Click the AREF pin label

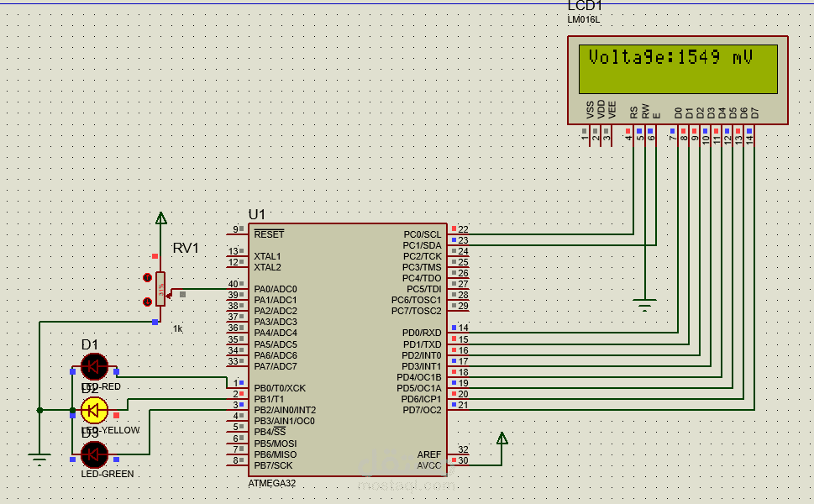pyautogui.click(x=429, y=454)
